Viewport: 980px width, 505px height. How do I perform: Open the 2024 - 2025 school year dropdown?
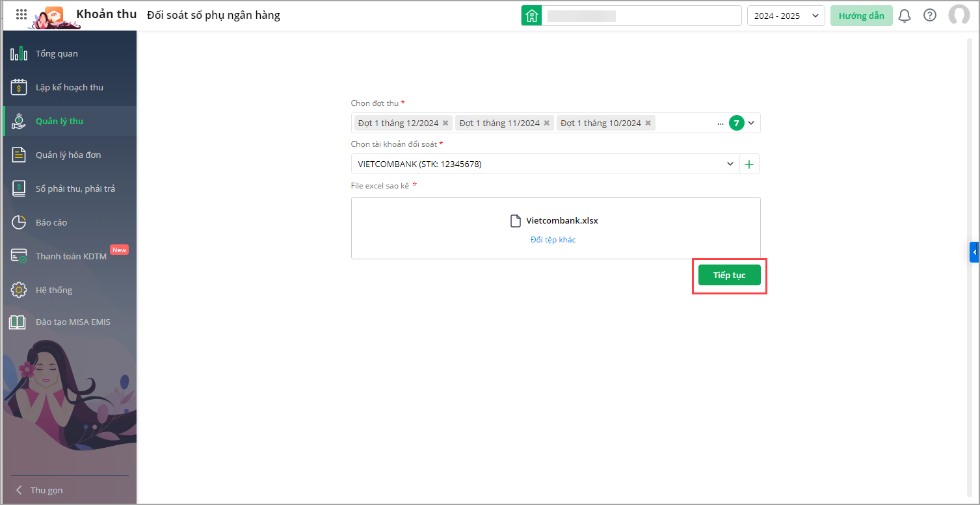[x=786, y=16]
